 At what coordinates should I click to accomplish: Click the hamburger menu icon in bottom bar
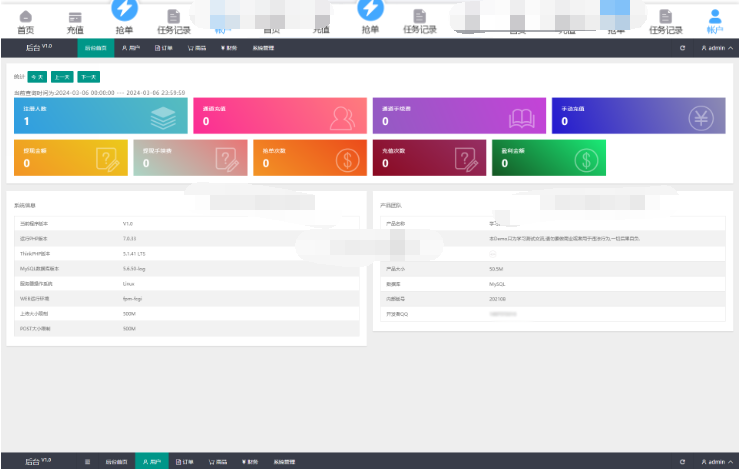tap(87, 462)
